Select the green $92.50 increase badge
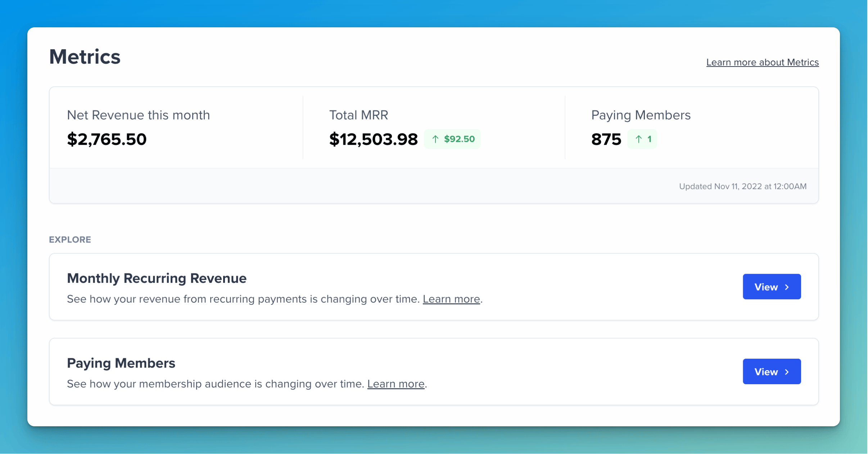The width and height of the screenshot is (868, 454). [x=452, y=139]
